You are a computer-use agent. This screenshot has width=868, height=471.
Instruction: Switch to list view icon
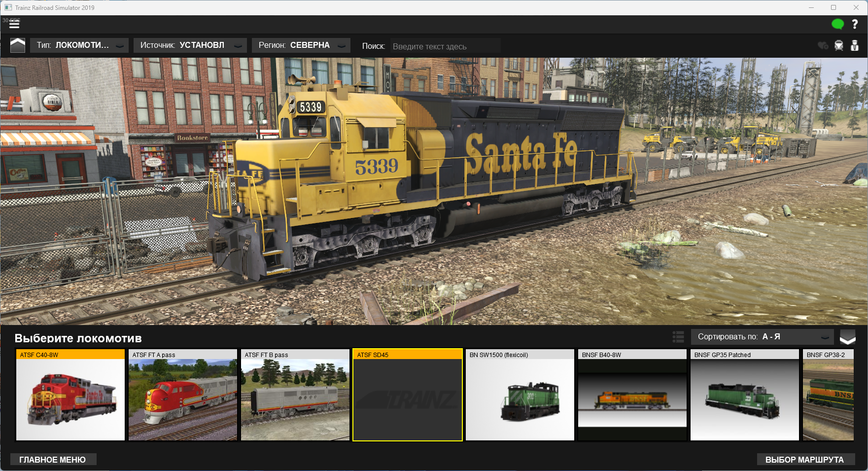click(678, 337)
